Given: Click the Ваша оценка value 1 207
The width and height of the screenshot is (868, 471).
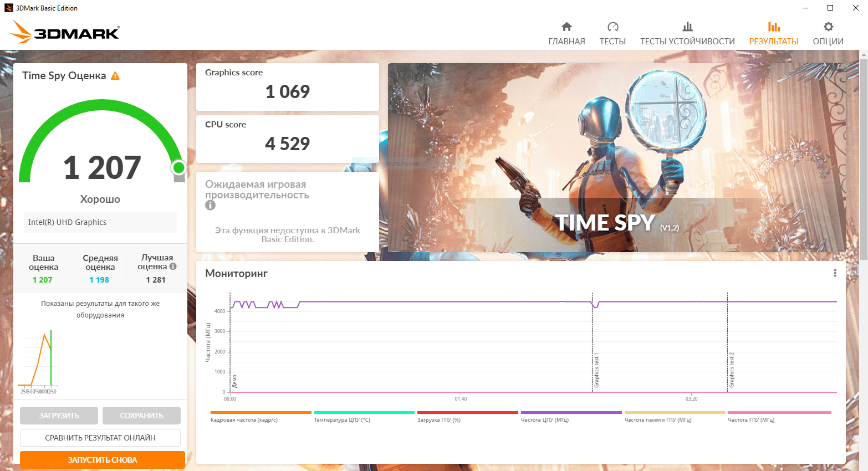Looking at the screenshot, I should click(43, 280).
